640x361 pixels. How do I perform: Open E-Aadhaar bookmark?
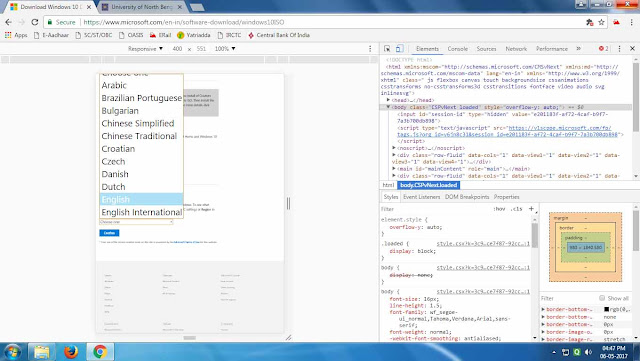coord(51,35)
